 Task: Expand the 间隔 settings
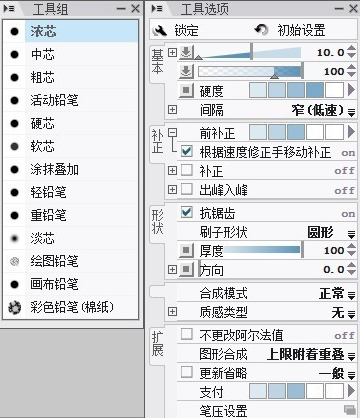[x=172, y=109]
